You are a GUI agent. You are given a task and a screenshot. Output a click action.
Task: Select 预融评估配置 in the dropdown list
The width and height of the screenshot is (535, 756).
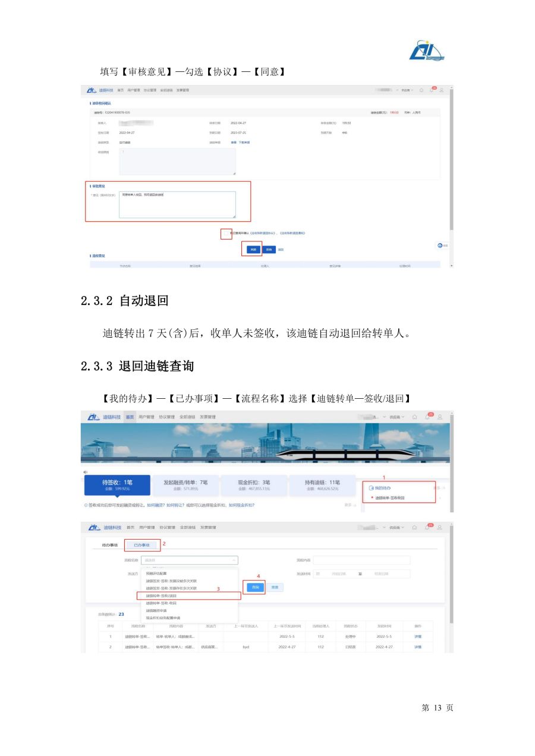tap(156, 574)
